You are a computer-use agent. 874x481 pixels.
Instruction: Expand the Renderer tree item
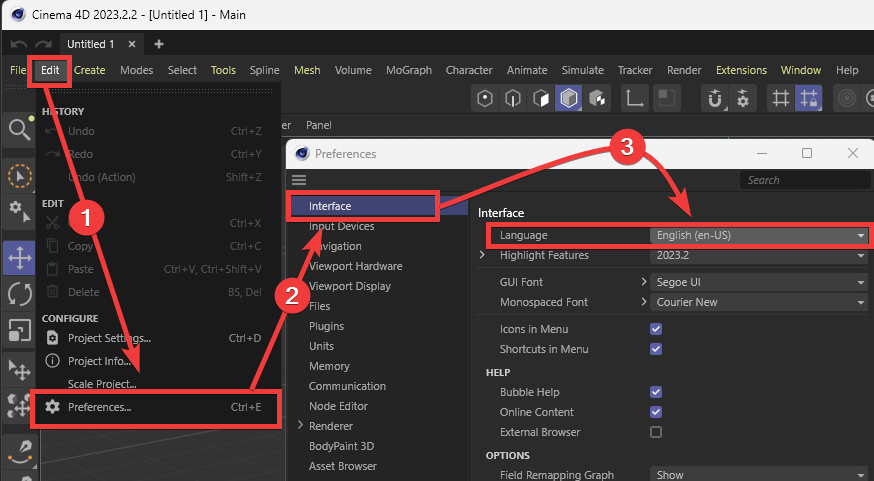click(x=299, y=426)
